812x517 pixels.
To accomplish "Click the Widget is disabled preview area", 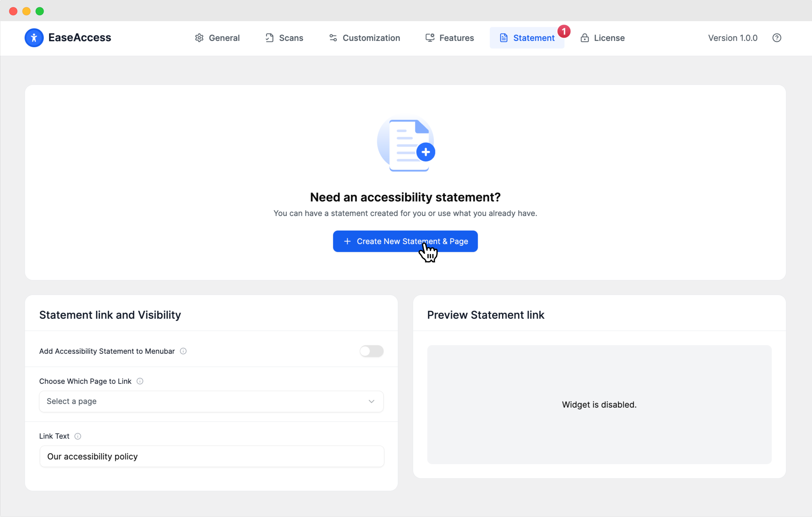I will point(599,404).
